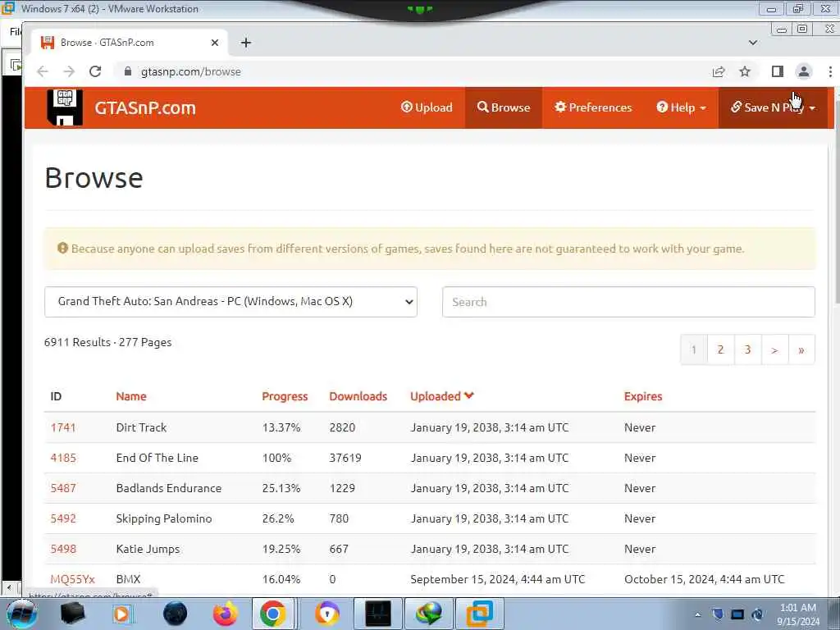Open a new browser tab
The height and width of the screenshot is (630, 840).
click(246, 43)
